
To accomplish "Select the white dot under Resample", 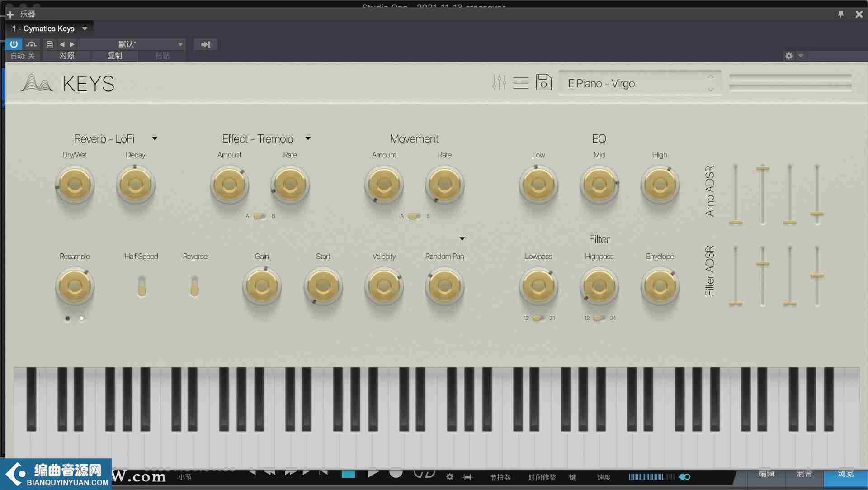I will click(81, 319).
